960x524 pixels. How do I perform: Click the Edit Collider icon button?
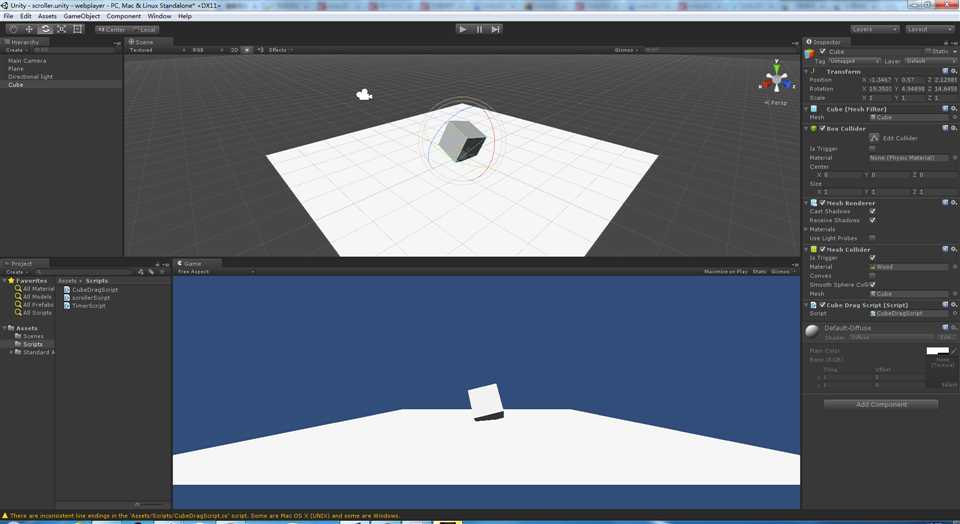(x=874, y=138)
